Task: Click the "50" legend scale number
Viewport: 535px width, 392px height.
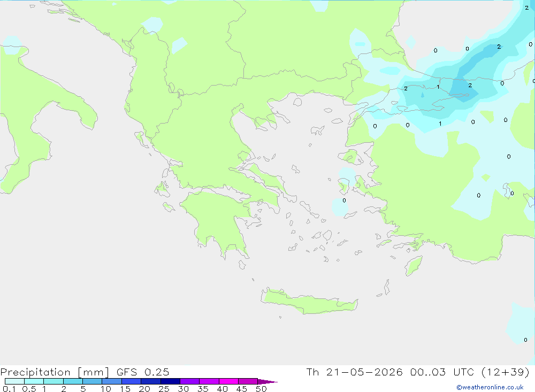Action: click(x=261, y=389)
